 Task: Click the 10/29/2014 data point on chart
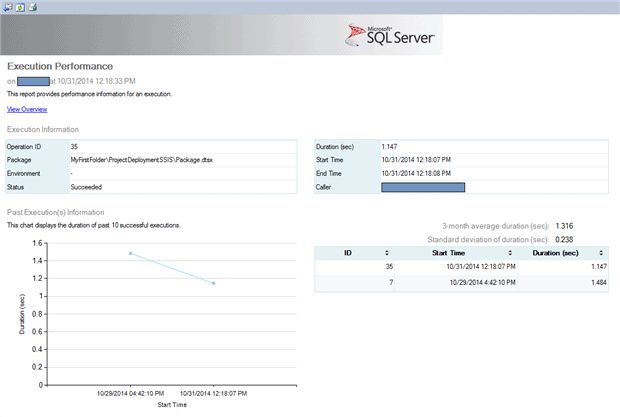point(130,253)
